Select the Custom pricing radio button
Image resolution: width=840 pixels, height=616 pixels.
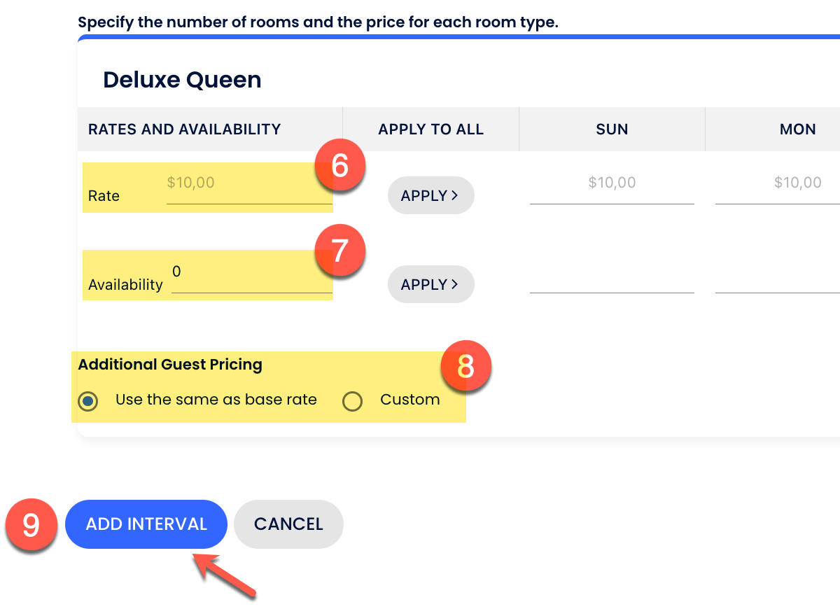pyautogui.click(x=352, y=401)
